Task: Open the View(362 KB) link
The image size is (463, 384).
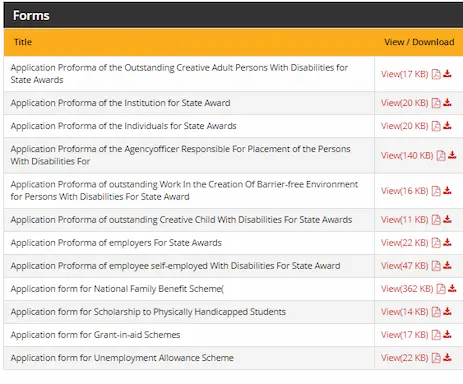Action: point(407,289)
